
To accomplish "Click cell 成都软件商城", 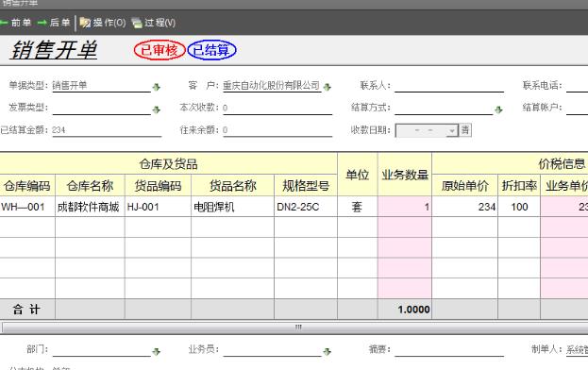I will (x=90, y=207).
